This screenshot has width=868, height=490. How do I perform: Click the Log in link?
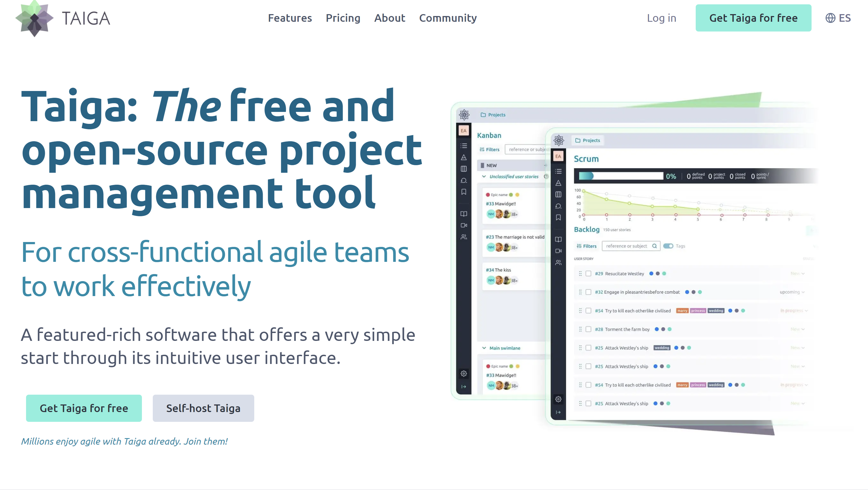click(x=661, y=18)
